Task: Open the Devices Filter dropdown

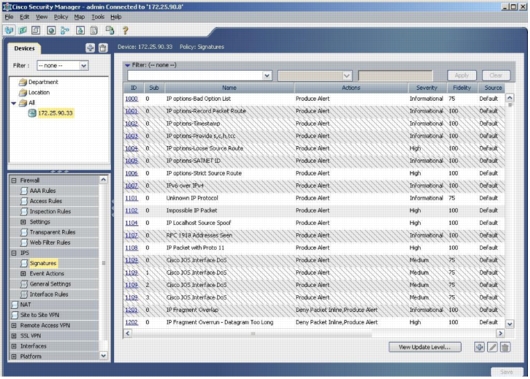Action: coord(83,66)
